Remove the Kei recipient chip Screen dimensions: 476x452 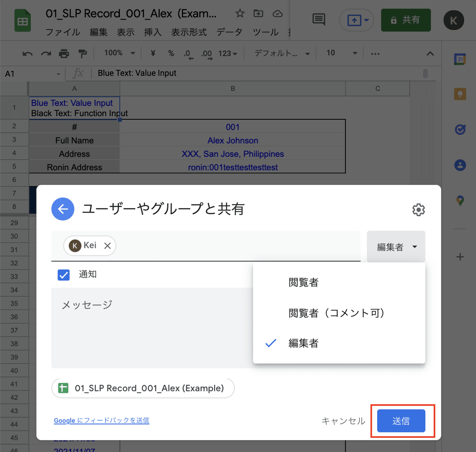point(107,246)
